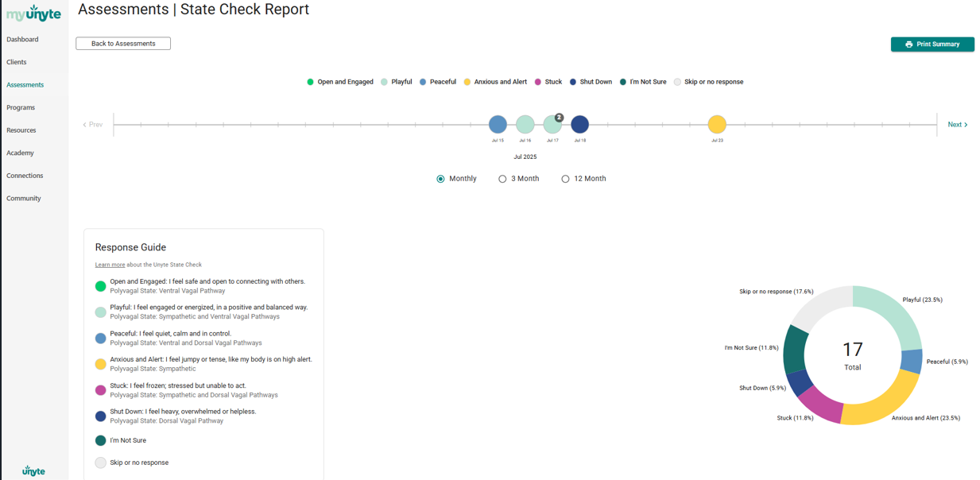Open the Learn more link
The height and width of the screenshot is (480, 980).
[110, 265]
